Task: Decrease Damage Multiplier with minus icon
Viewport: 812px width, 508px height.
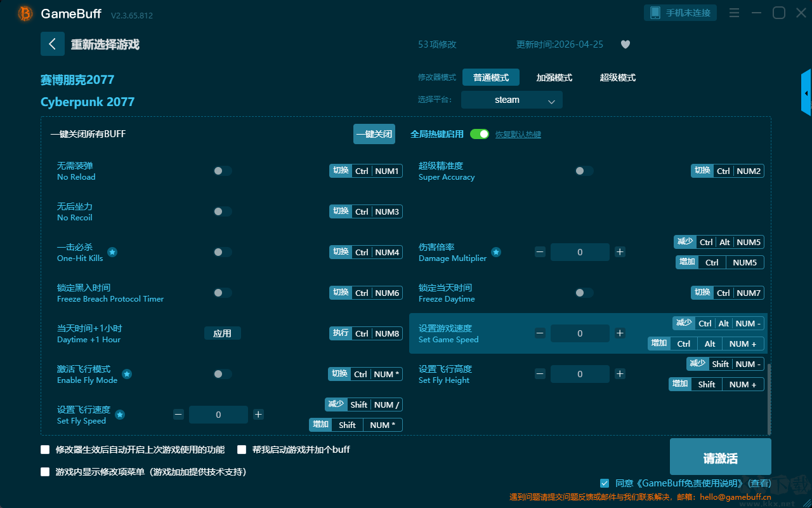Action: coord(540,252)
